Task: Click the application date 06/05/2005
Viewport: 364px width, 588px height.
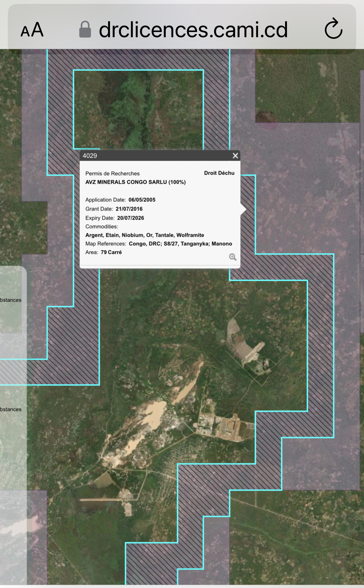Action: point(142,200)
